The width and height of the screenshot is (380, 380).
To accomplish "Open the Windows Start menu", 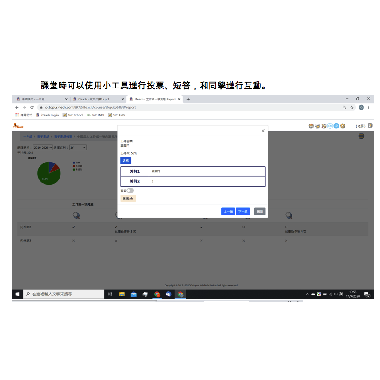I will point(17,294).
